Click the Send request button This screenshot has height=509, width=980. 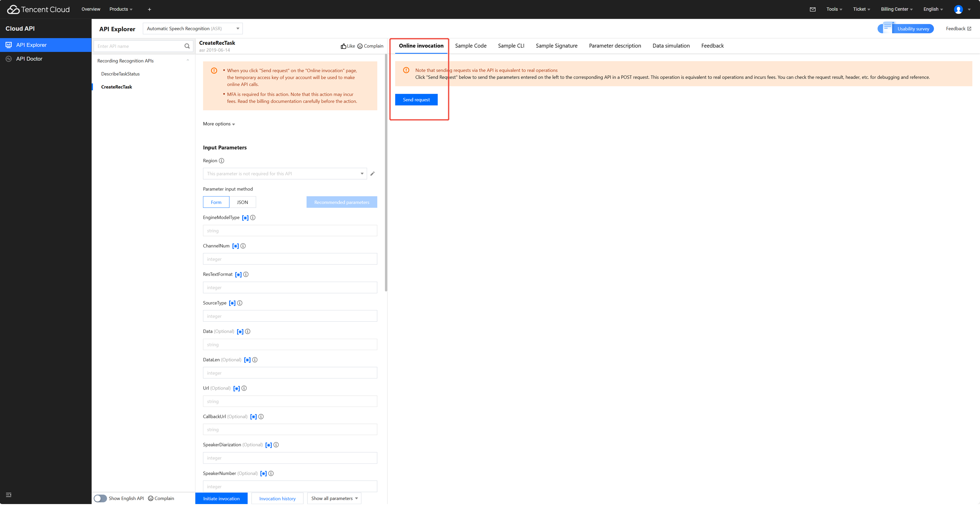click(416, 100)
